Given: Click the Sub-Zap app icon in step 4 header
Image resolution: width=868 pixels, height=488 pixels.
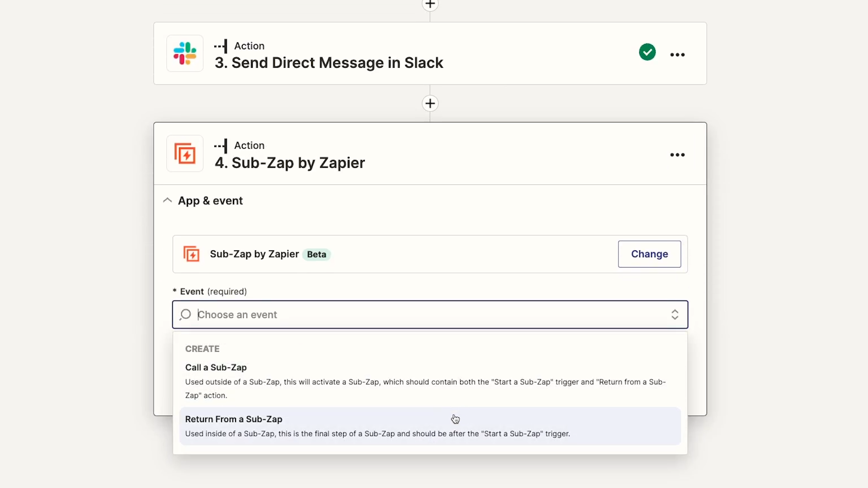Looking at the screenshot, I should (185, 154).
